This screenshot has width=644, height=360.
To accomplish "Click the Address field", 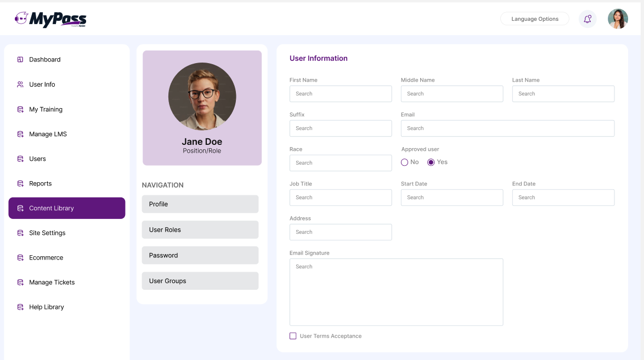I will pos(341,232).
